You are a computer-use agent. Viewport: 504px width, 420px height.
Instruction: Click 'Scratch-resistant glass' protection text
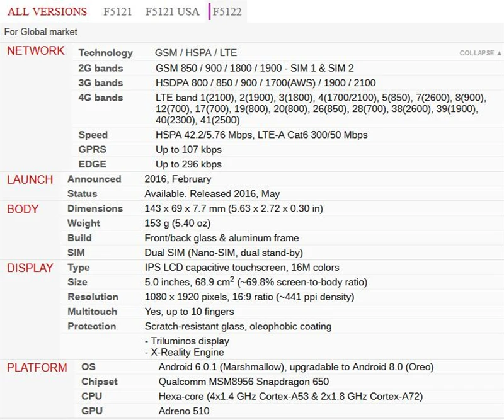pyautogui.click(x=238, y=326)
